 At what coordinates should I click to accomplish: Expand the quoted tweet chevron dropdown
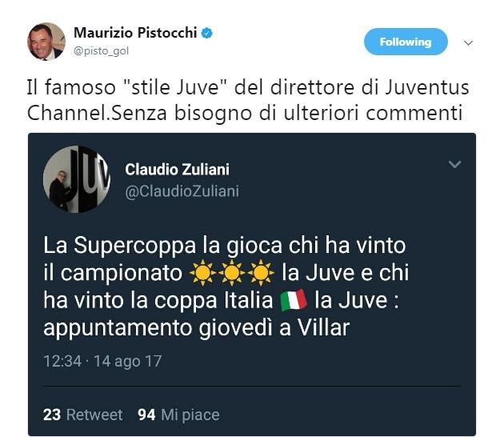click(455, 164)
